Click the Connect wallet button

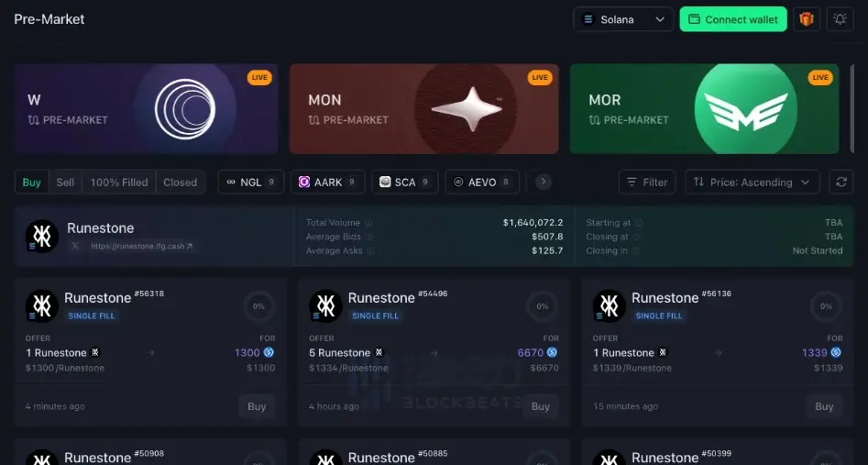(732, 19)
